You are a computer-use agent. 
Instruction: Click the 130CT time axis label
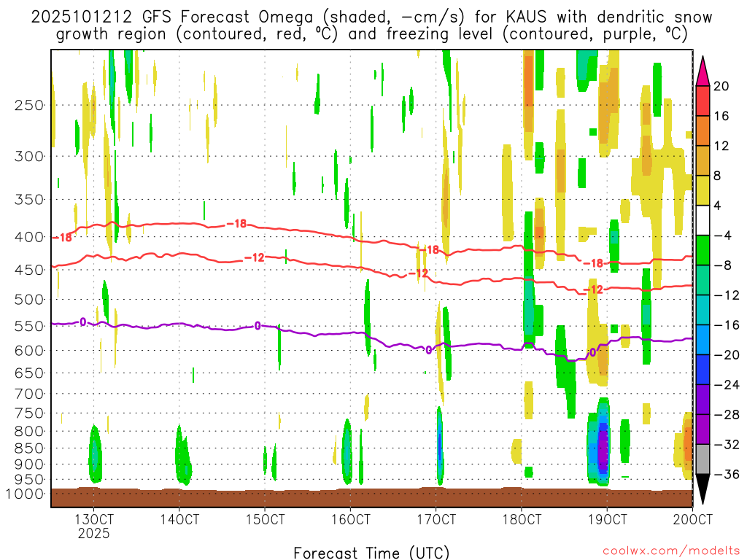click(x=94, y=518)
